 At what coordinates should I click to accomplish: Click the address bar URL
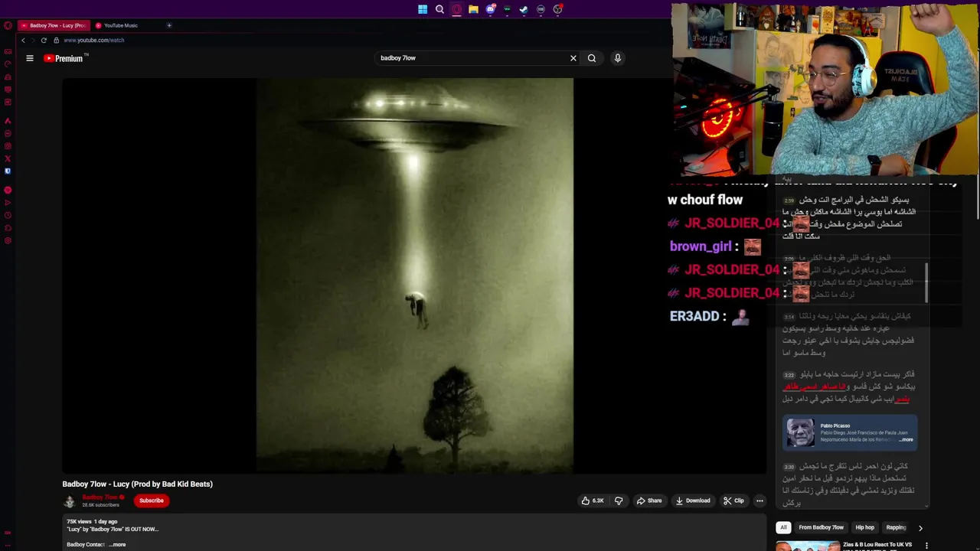tap(94, 40)
